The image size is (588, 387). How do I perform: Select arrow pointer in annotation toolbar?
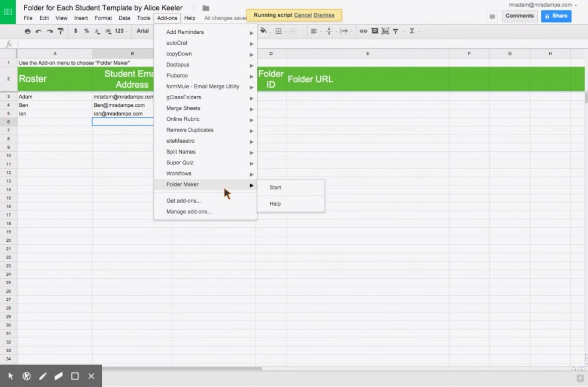pyautogui.click(x=11, y=376)
